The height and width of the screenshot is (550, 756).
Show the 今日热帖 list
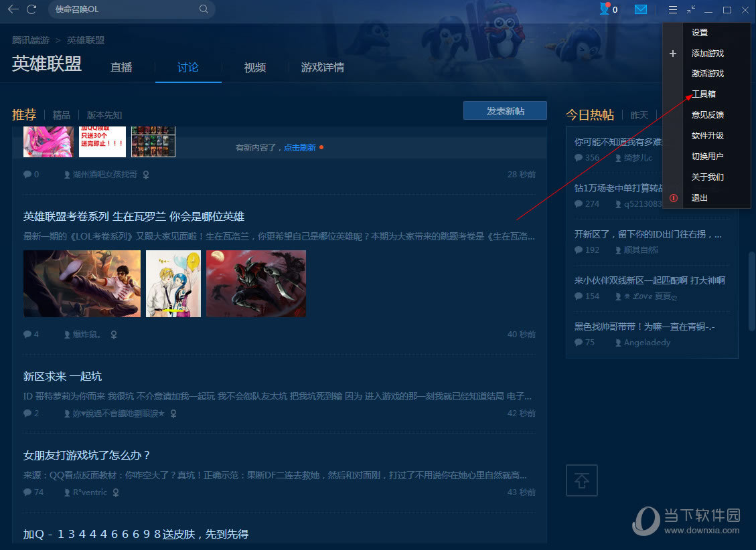(x=590, y=114)
